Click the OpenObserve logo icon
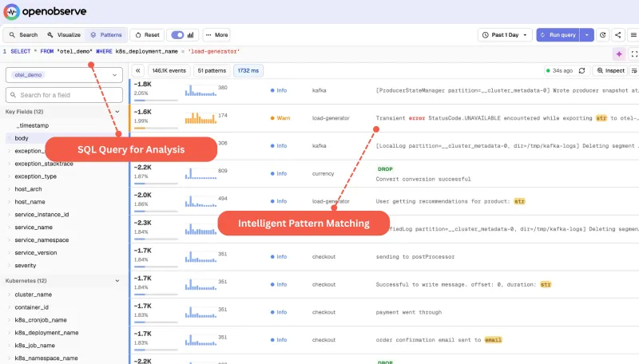Screen dimensions: 639x364 tap(11, 12)
